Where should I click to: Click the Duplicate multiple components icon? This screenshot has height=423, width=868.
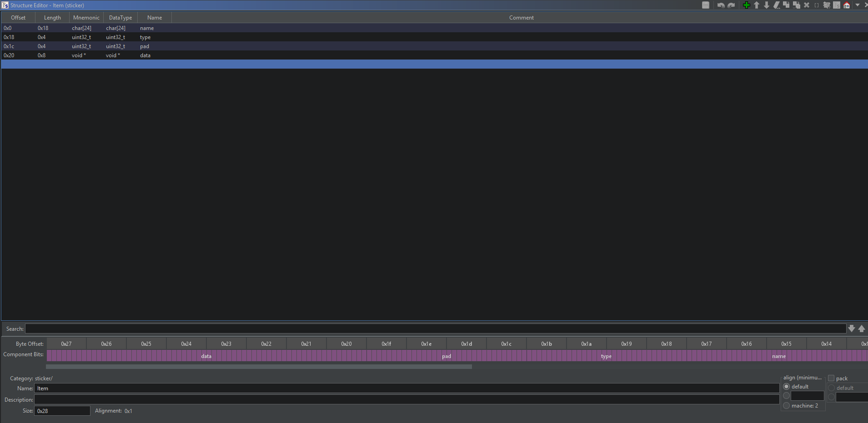pos(797,5)
